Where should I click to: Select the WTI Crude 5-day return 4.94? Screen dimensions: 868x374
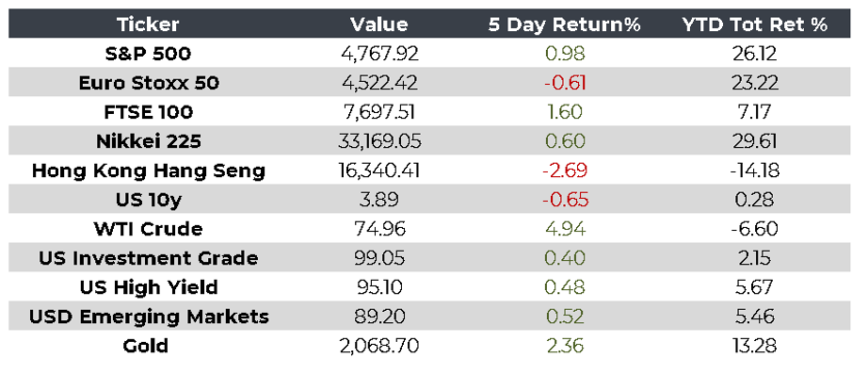click(x=565, y=229)
